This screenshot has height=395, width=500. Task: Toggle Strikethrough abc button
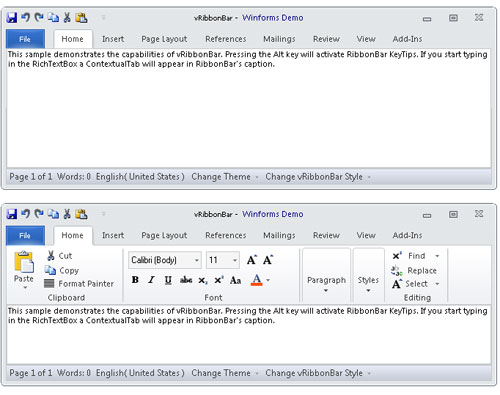(186, 280)
